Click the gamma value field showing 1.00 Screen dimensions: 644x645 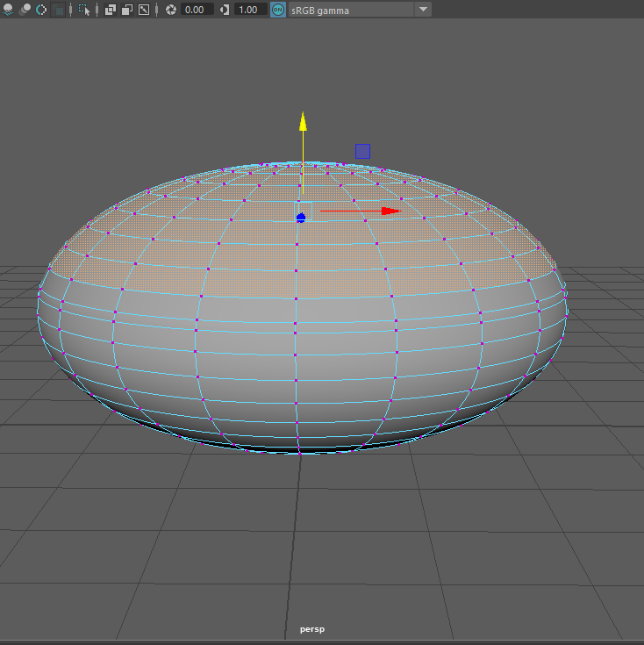pos(250,10)
